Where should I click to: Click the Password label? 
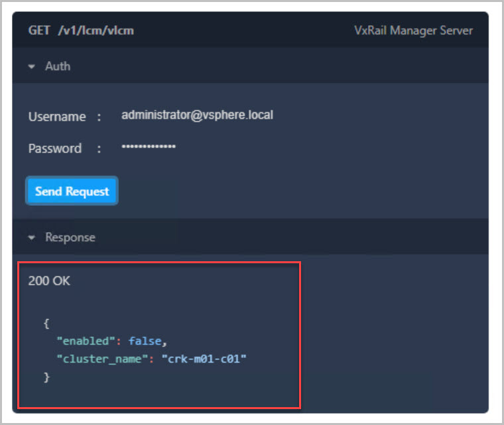55,149
